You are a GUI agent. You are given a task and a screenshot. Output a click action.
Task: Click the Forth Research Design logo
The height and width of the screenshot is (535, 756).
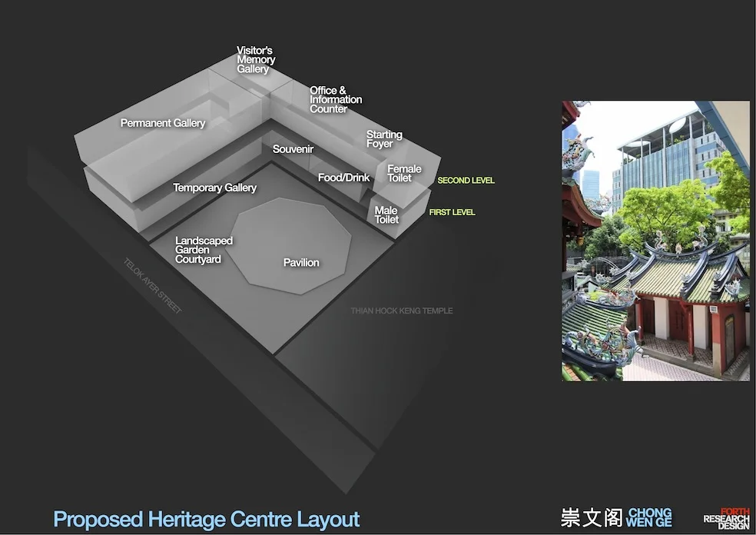727,519
